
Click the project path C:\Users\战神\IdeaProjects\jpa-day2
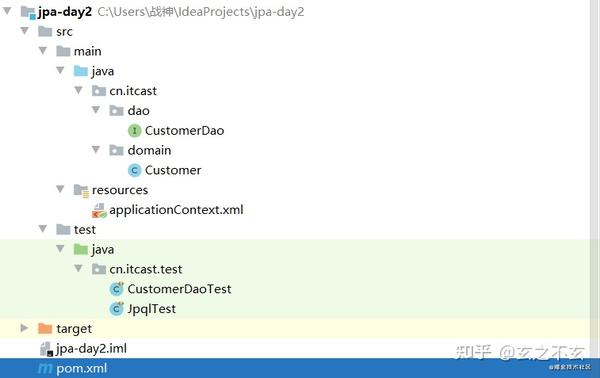click(x=201, y=12)
